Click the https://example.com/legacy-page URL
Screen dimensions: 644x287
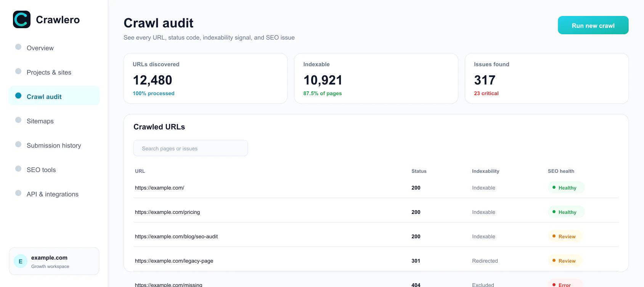[x=174, y=261]
